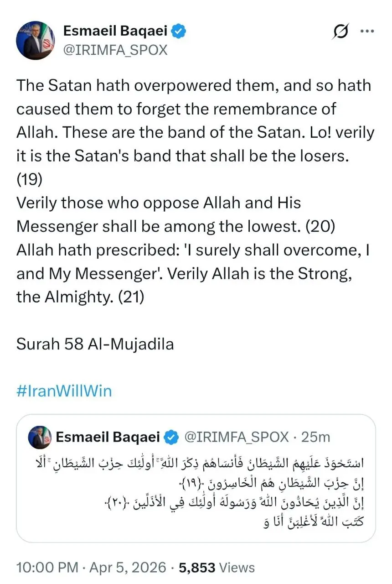
Task: Open Esmaeil Baqaei's large profile avatar
Action: [36, 40]
